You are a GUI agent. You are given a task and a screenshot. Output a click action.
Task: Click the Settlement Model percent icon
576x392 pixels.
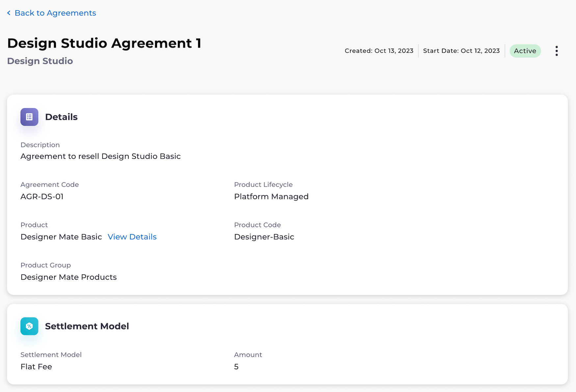(x=29, y=326)
